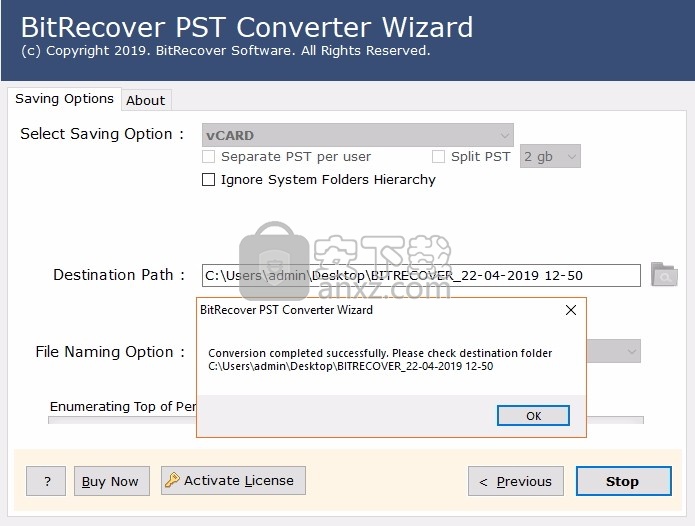Select the Saving Options tab
The image size is (695, 526).
[x=64, y=98]
